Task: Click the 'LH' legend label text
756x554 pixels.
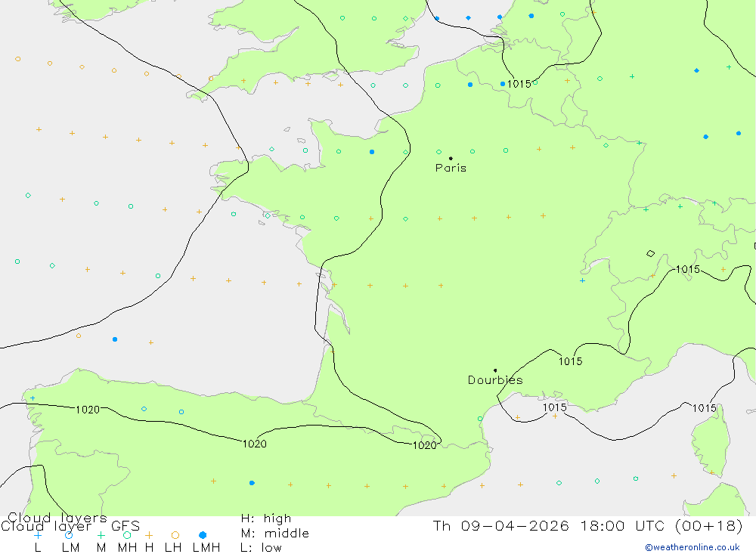Action: 173,548
